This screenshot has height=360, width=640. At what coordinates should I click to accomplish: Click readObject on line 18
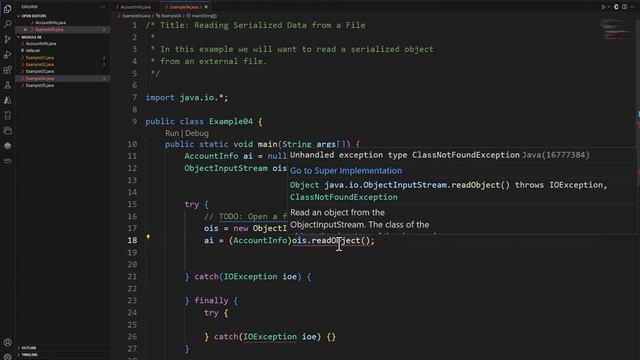pos(336,240)
